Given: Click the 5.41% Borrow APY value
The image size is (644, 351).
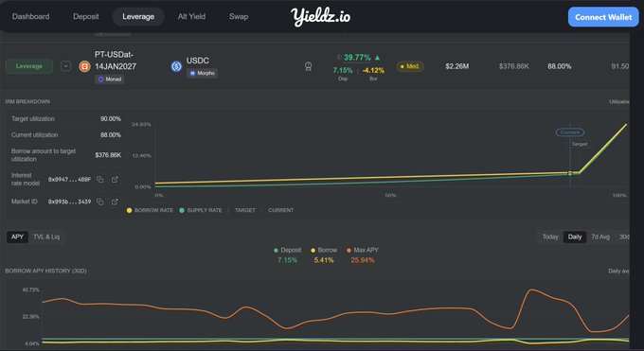Looking at the screenshot, I should (x=324, y=260).
